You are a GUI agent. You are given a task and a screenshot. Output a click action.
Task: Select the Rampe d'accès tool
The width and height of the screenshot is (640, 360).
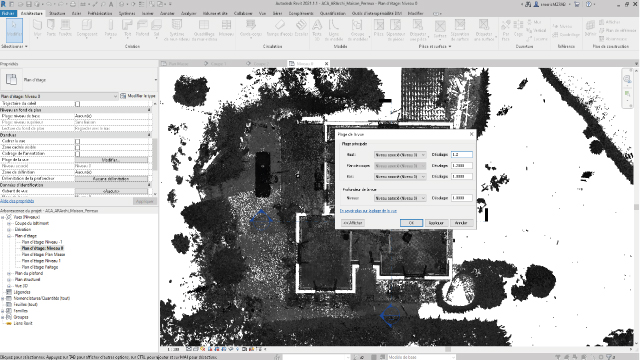[280, 29]
